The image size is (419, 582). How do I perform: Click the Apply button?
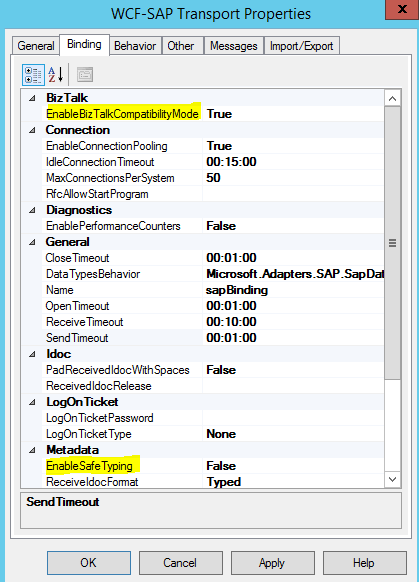point(273,563)
